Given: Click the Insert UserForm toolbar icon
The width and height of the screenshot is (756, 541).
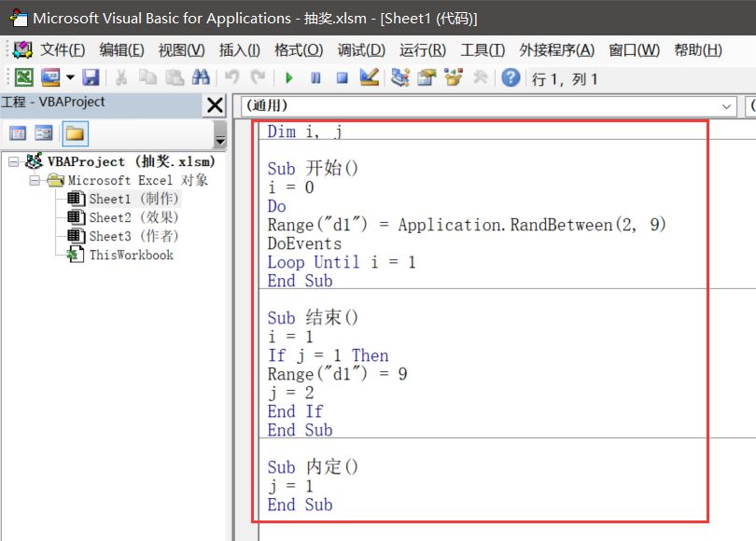Looking at the screenshot, I should [50, 77].
